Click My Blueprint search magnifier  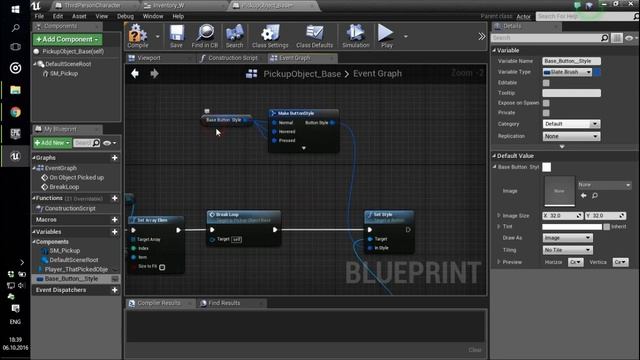tap(96, 142)
